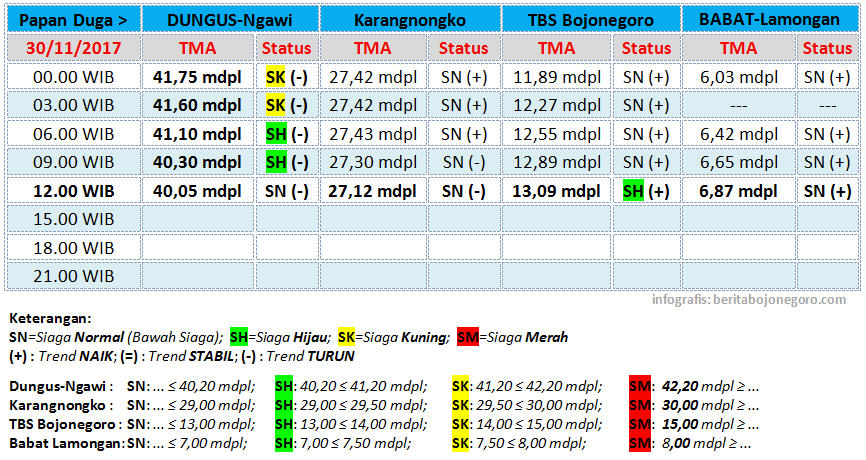Click the 21.00 WIB time cell
This screenshot has width=866, height=460.
point(73,276)
